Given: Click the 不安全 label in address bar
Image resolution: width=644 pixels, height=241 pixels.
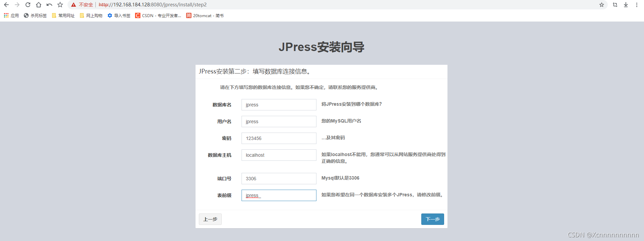Looking at the screenshot, I should (x=86, y=5).
